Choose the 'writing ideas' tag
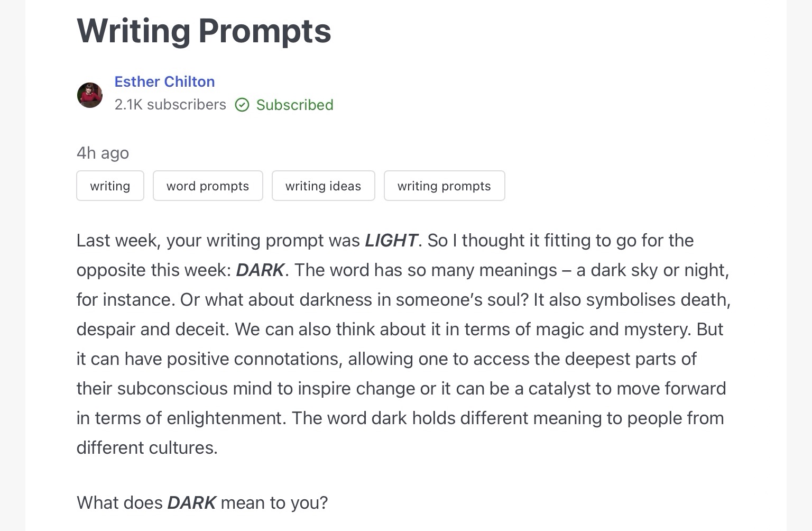 323,186
